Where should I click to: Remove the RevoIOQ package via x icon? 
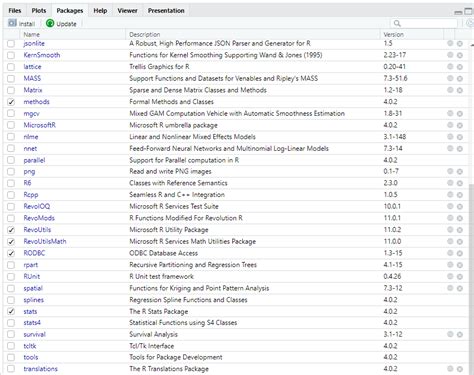(x=460, y=207)
